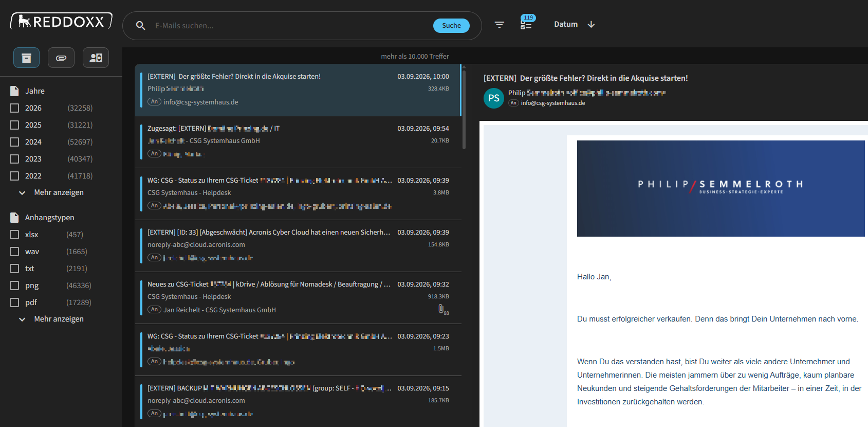Tick the 2025 year checkbox

pos(14,125)
